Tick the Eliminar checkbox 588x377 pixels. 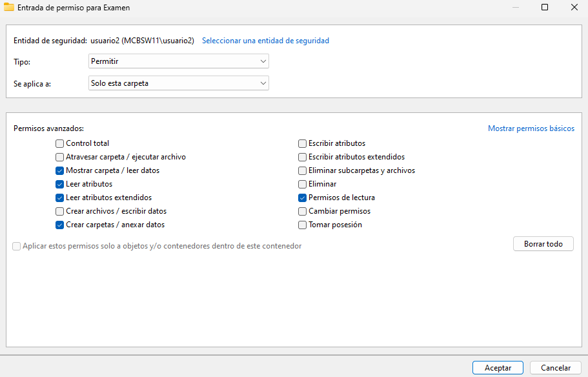click(302, 184)
